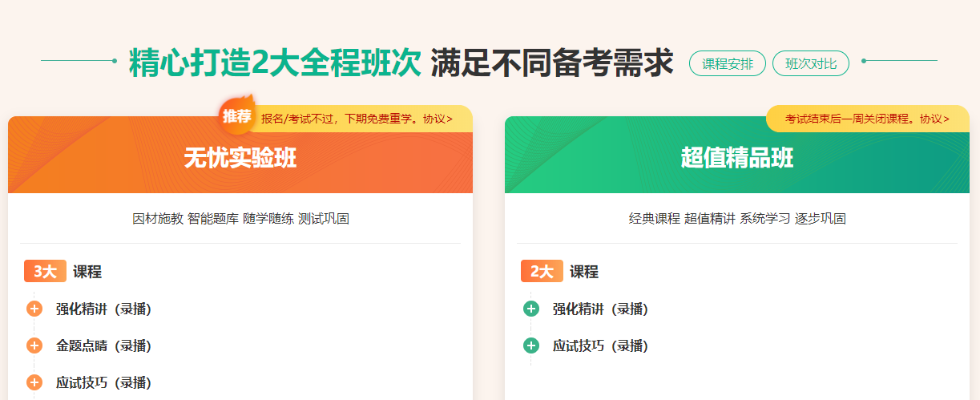Click the orange 3大 course count badge
980x400 pixels.
click(45, 272)
